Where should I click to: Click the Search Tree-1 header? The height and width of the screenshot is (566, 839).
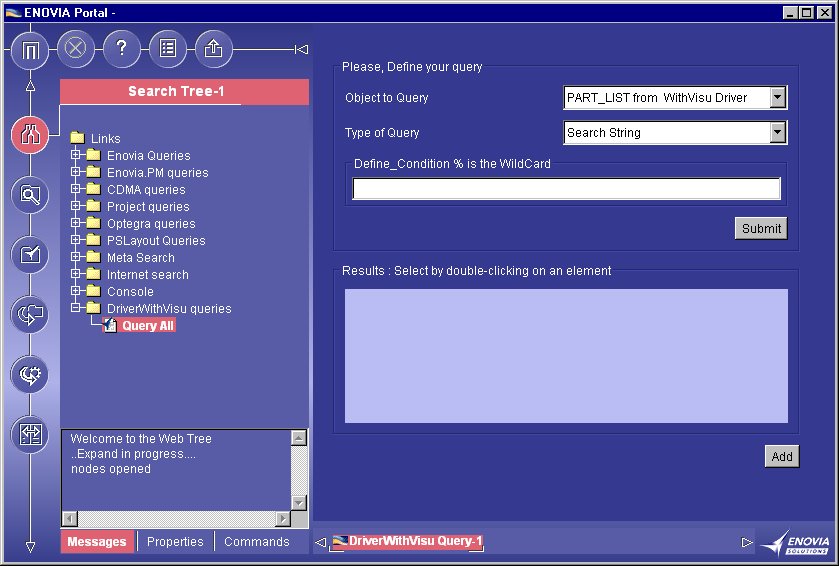(185, 91)
